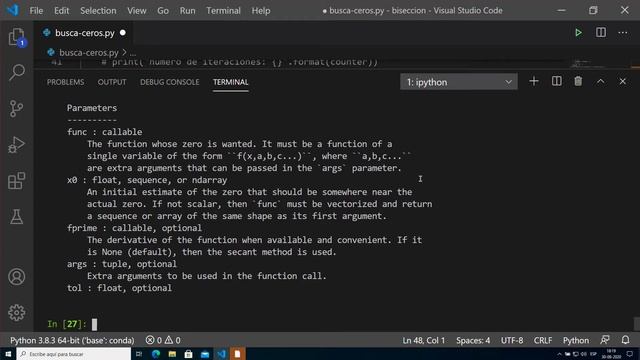Show errors and warnings count
640x360 pixels.
(x=163, y=340)
